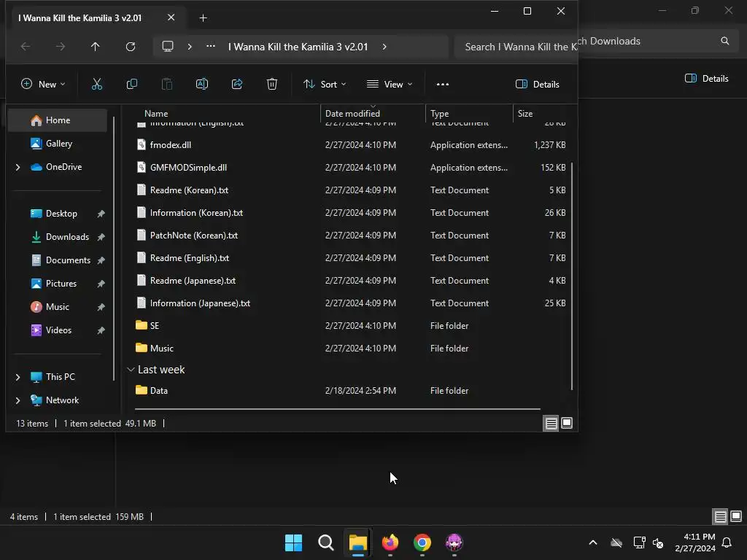Click the purple-haired character taskbar app
Image resolution: width=747 pixels, height=560 pixels.
[x=454, y=542]
